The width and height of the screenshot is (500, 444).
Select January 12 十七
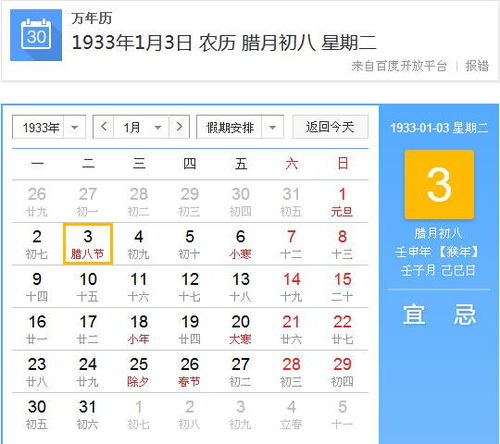point(190,287)
